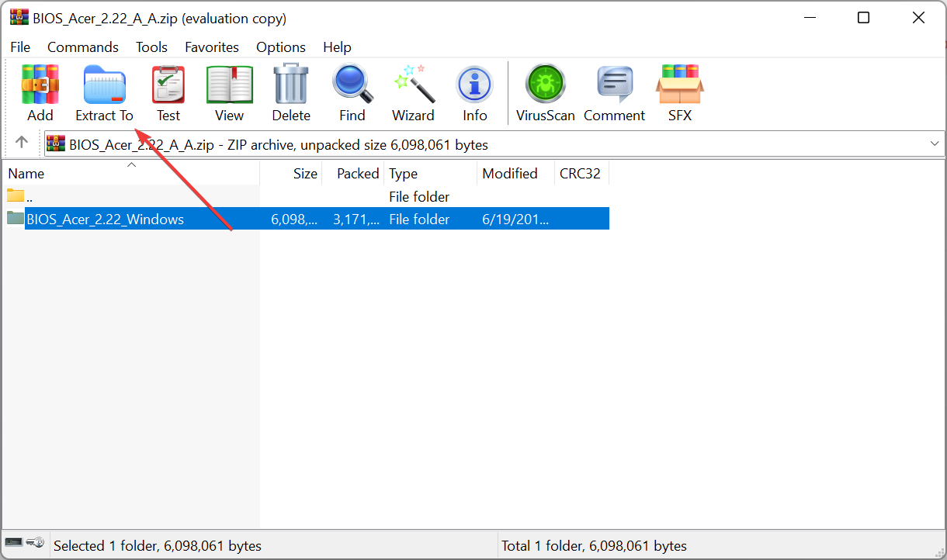Launch the Wizard wand icon

[413, 85]
